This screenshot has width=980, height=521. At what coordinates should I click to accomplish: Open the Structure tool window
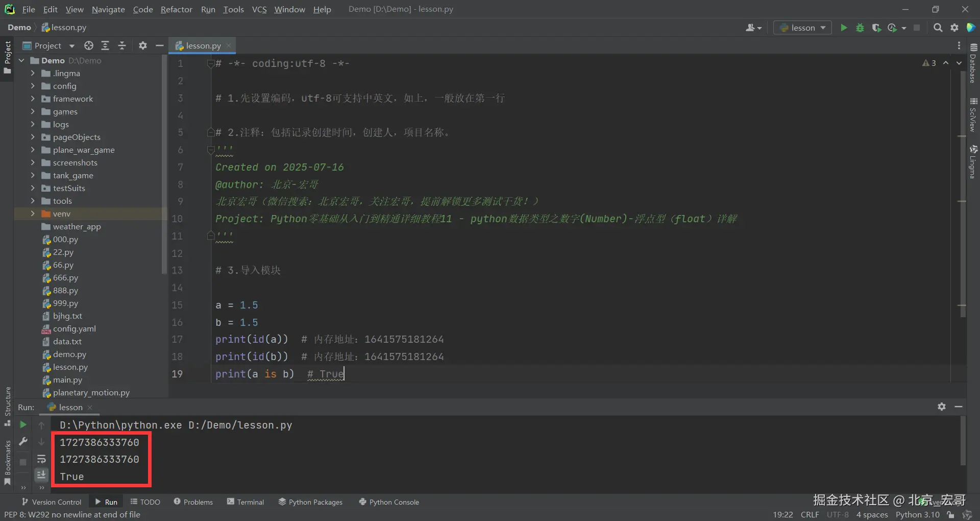tap(8, 406)
